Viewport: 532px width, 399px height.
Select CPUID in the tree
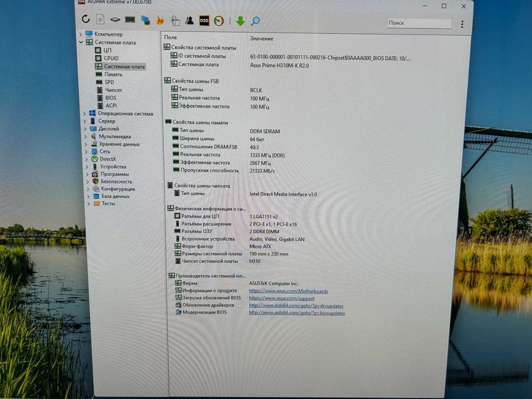[111, 58]
